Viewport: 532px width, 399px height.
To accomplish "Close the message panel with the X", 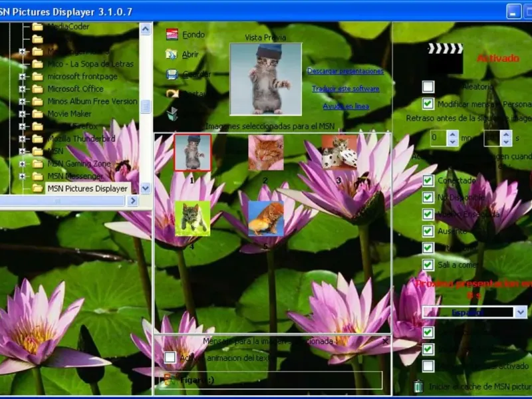I will coord(385,342).
